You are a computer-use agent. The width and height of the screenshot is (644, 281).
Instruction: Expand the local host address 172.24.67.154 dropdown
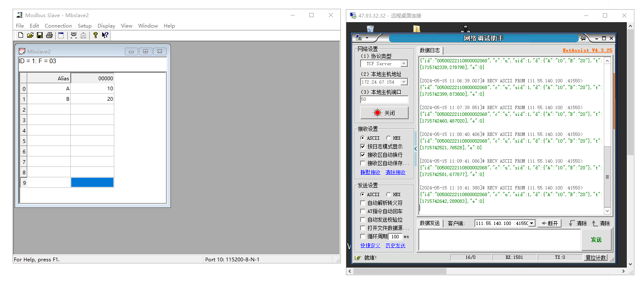click(x=404, y=82)
